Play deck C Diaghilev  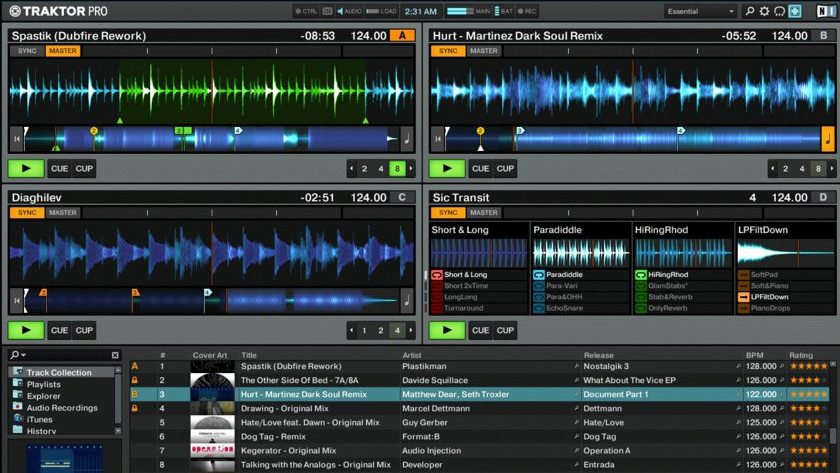26,330
